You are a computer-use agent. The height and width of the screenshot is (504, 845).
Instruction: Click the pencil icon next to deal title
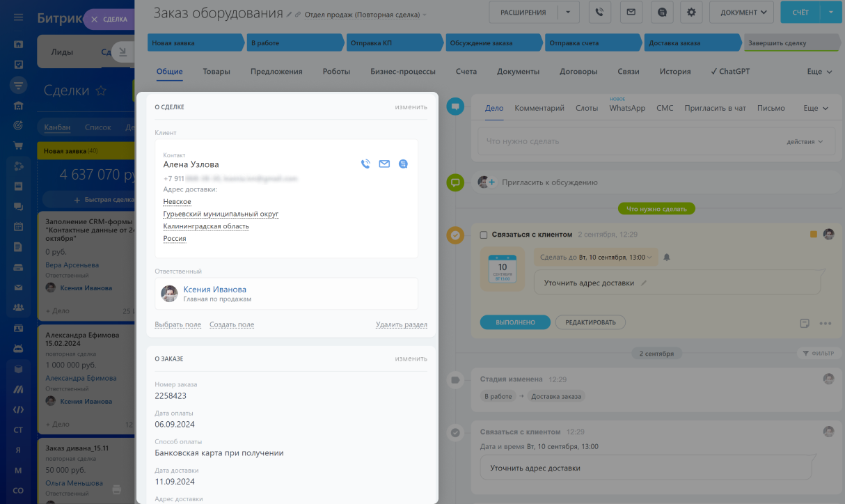pyautogui.click(x=289, y=14)
